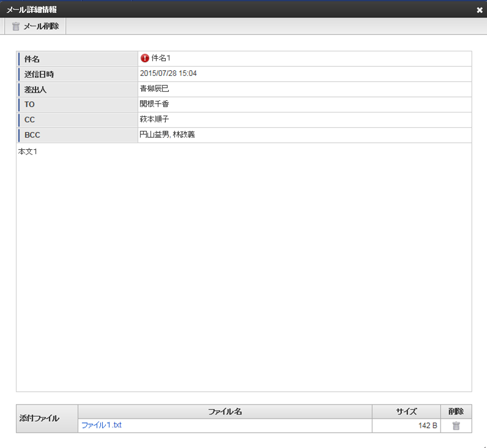The width and height of the screenshot is (487, 448).
Task: Click the BCC recipient 林政義
Action: 184,134
